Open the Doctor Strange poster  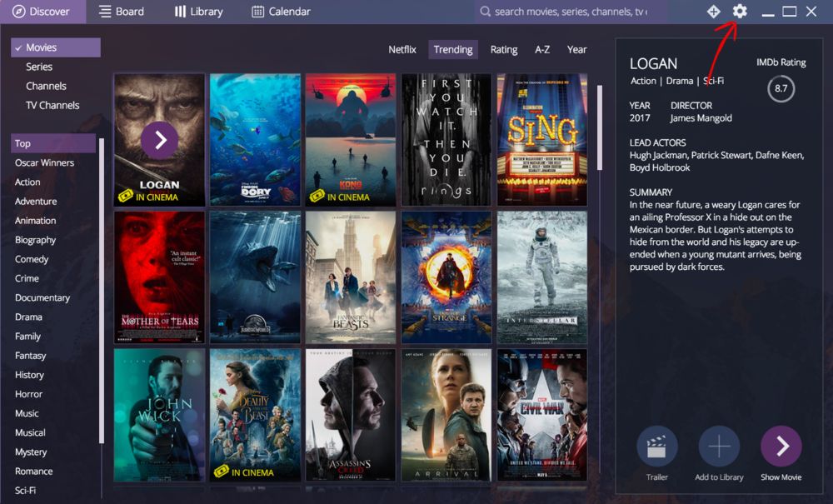(x=446, y=277)
